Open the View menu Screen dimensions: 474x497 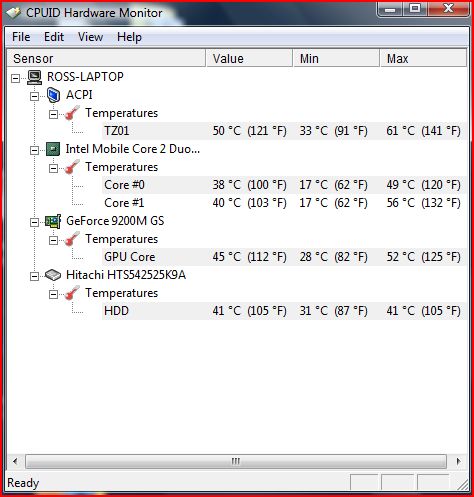(90, 37)
